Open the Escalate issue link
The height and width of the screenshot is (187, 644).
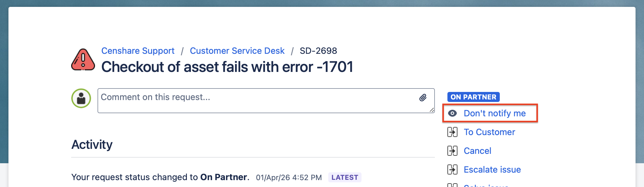tap(492, 169)
